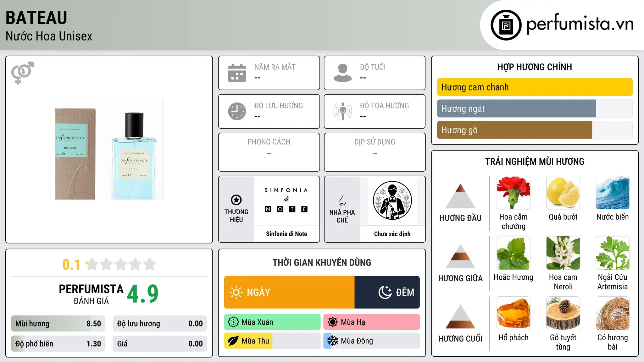Select the neroli orange blossom note image
This screenshot has width=644, height=362.
[x=563, y=253]
